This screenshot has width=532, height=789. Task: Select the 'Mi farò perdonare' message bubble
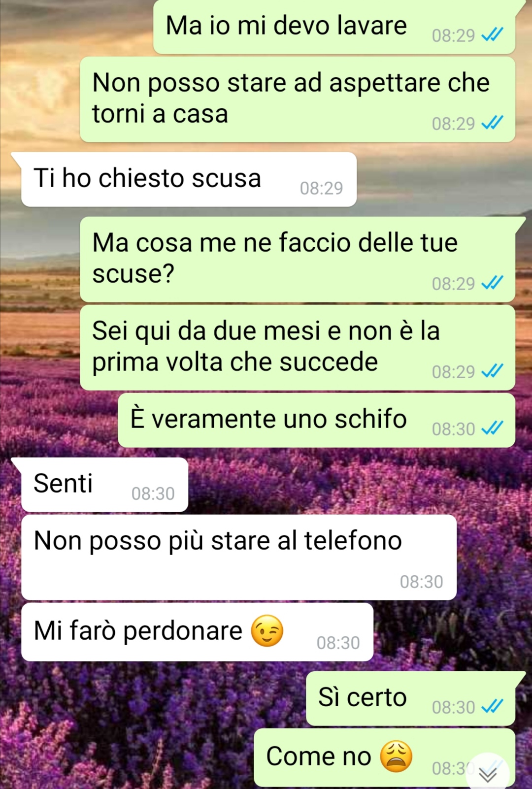(x=197, y=632)
